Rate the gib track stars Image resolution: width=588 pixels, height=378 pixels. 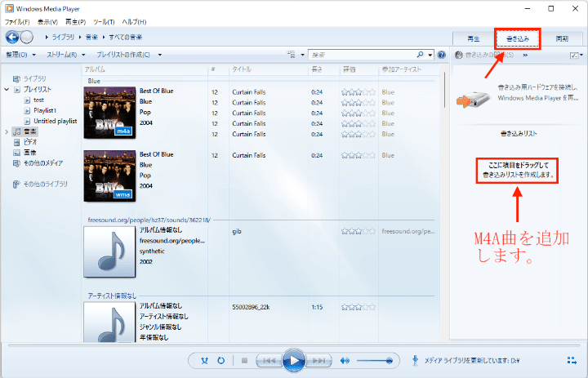click(x=359, y=232)
